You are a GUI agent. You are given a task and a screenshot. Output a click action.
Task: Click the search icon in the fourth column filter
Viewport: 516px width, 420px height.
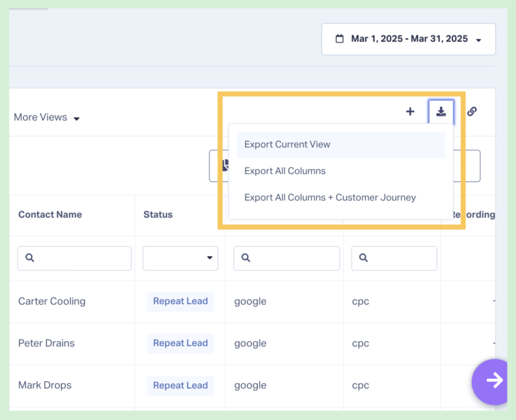(x=363, y=258)
